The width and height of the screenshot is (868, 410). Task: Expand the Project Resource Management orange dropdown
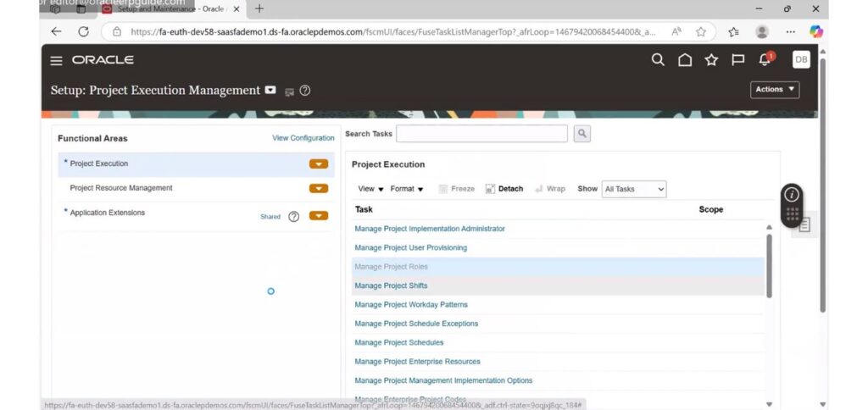(x=319, y=189)
